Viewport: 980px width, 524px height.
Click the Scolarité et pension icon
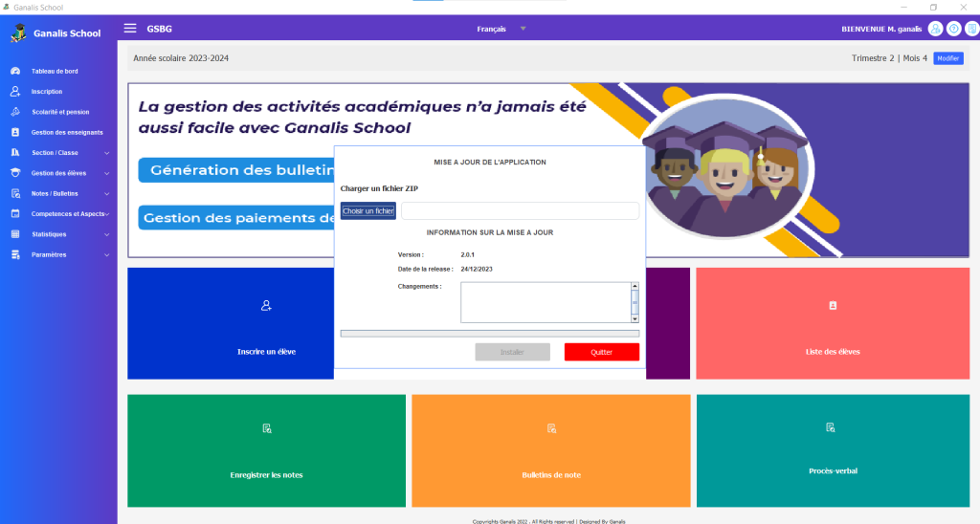[x=15, y=112]
